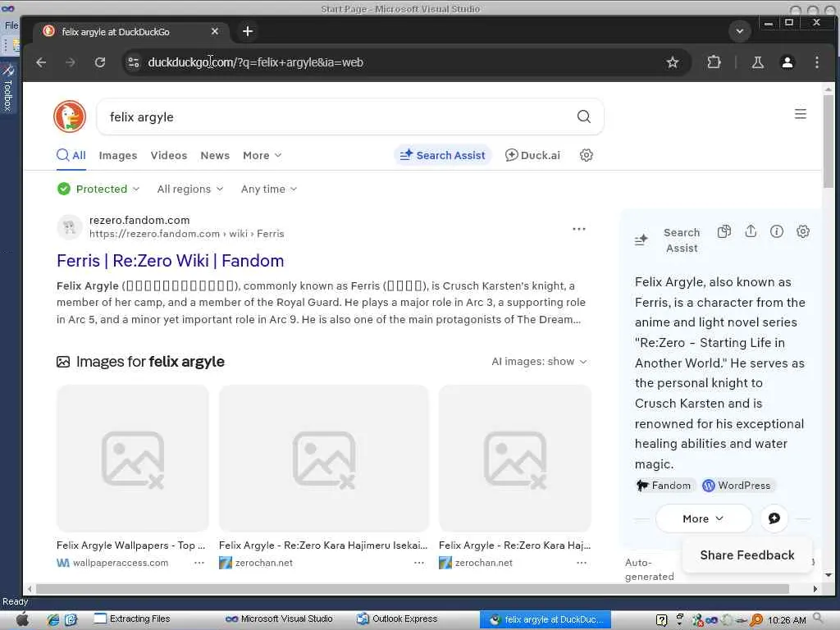
Task: Open options for the rezero.fandom.com result
Action: [x=579, y=229]
